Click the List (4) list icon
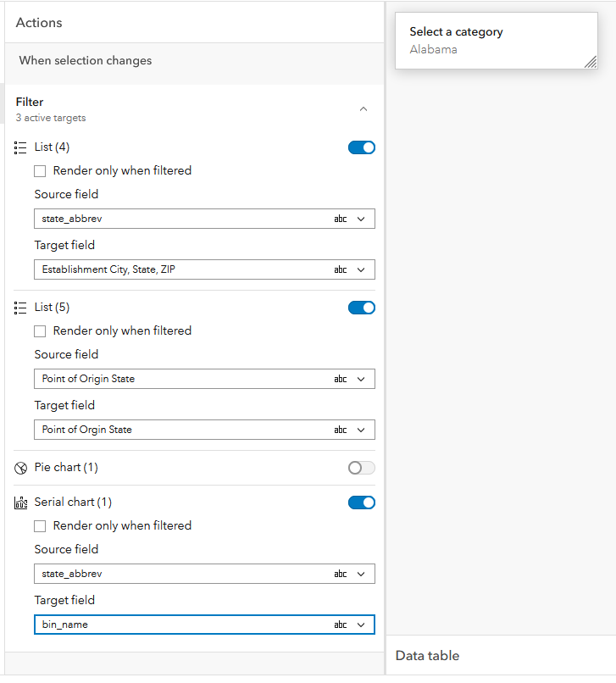The width and height of the screenshot is (616, 683). coord(20,147)
